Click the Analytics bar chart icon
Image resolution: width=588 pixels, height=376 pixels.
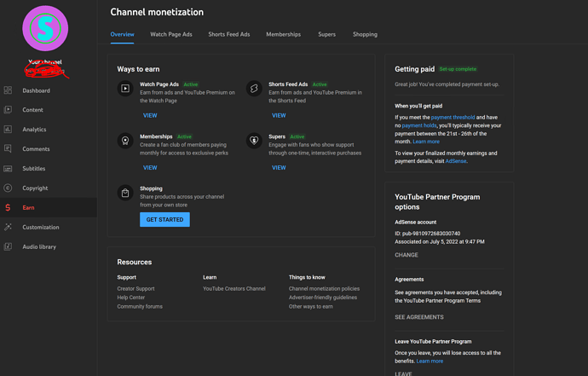point(8,130)
